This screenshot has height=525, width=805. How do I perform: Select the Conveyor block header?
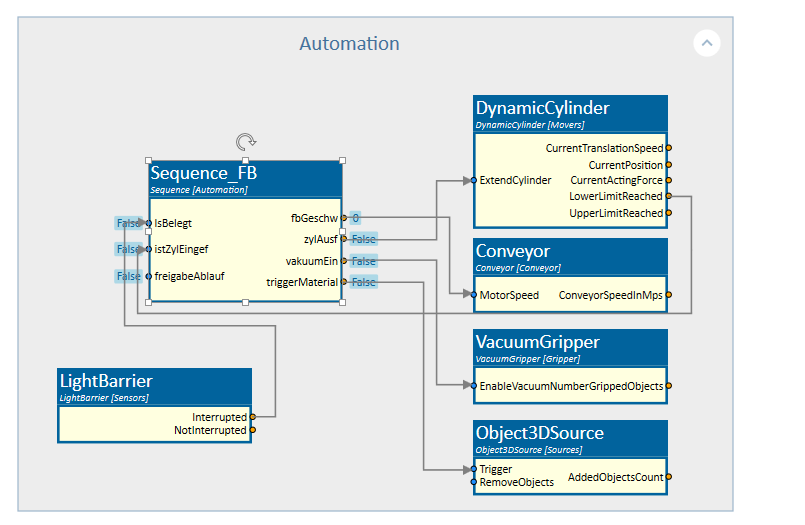570,257
